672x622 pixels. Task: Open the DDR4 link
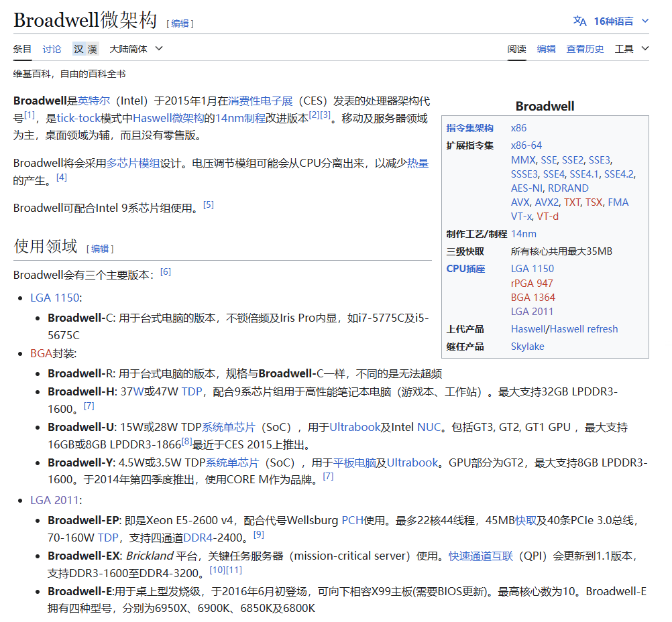tap(198, 538)
